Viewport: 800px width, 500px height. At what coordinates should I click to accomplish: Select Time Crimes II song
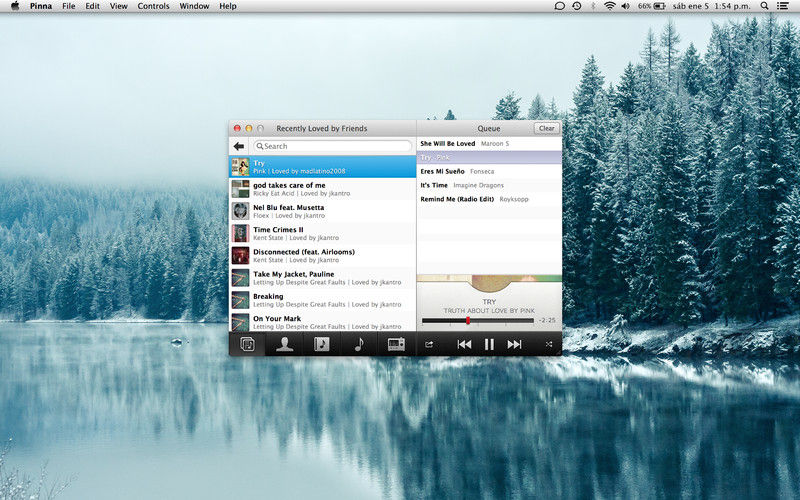322,233
